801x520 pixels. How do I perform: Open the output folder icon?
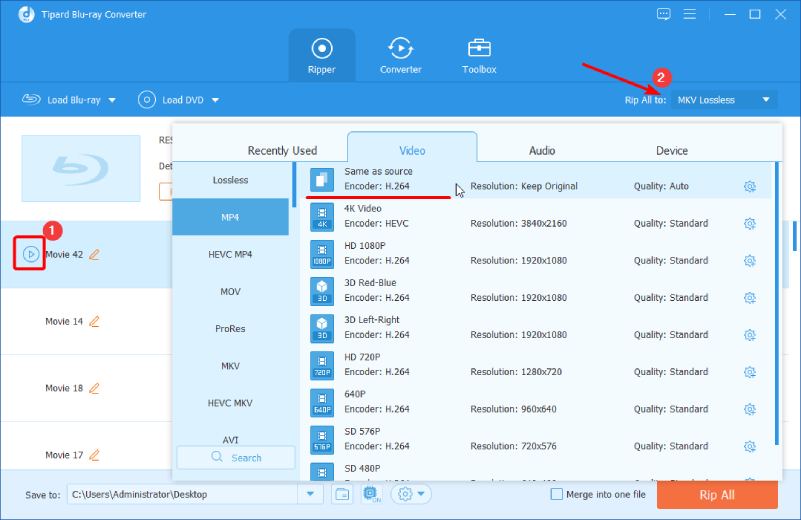342,494
